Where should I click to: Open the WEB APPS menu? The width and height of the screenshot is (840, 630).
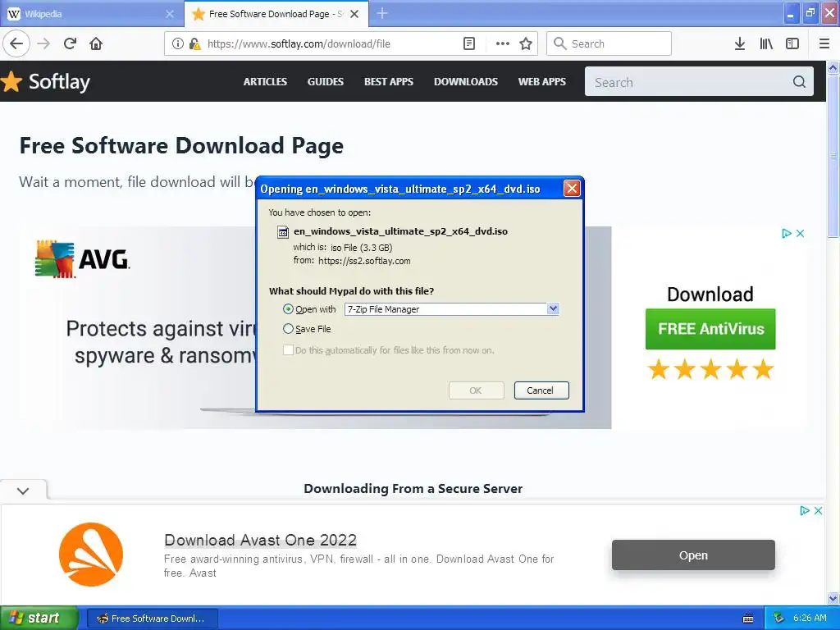pos(541,81)
